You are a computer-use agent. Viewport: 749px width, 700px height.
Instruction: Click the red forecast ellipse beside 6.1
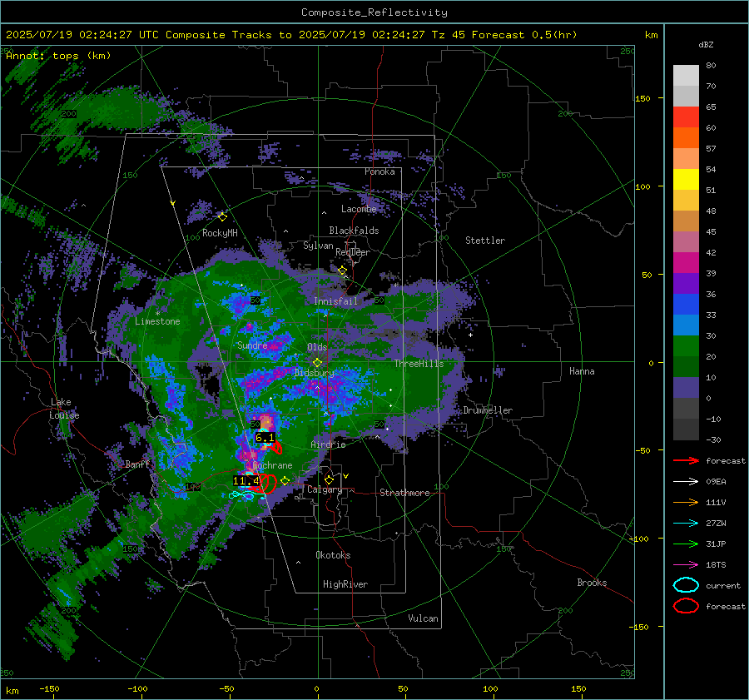point(277,448)
